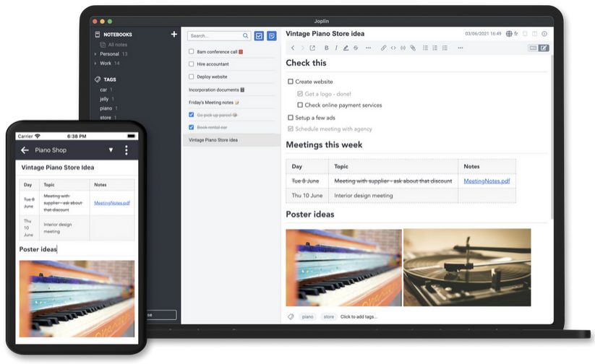
Task: Open the Piano Shop dropdown arrow on phone
Action: 111,150
